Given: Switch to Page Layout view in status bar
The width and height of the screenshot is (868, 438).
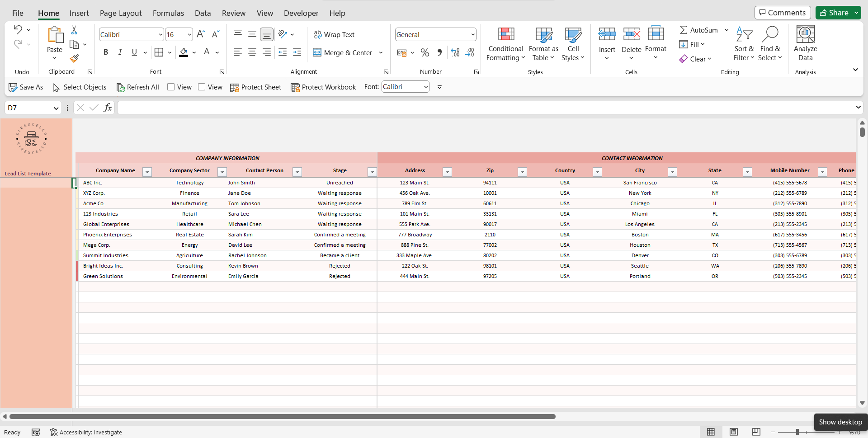Looking at the screenshot, I should pyautogui.click(x=733, y=432).
